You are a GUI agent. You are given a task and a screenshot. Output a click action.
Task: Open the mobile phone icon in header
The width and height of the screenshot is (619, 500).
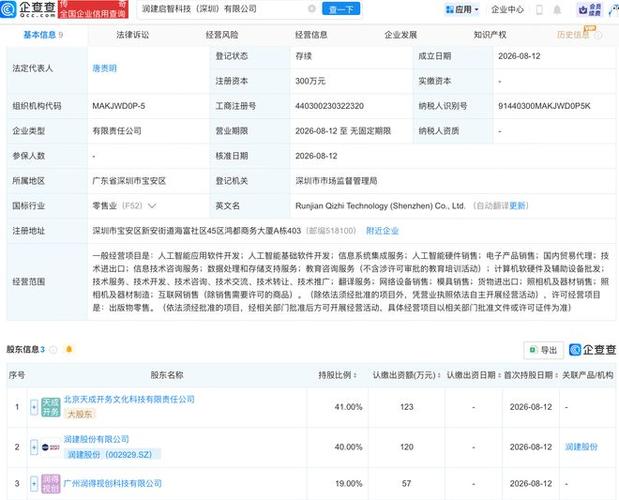point(539,10)
